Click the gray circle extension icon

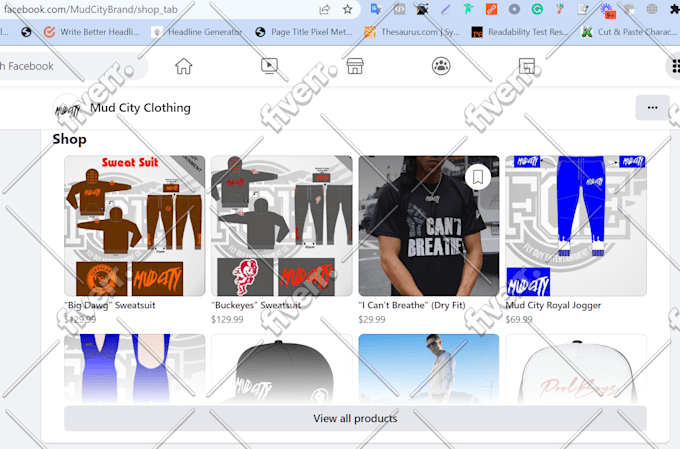pos(514,9)
